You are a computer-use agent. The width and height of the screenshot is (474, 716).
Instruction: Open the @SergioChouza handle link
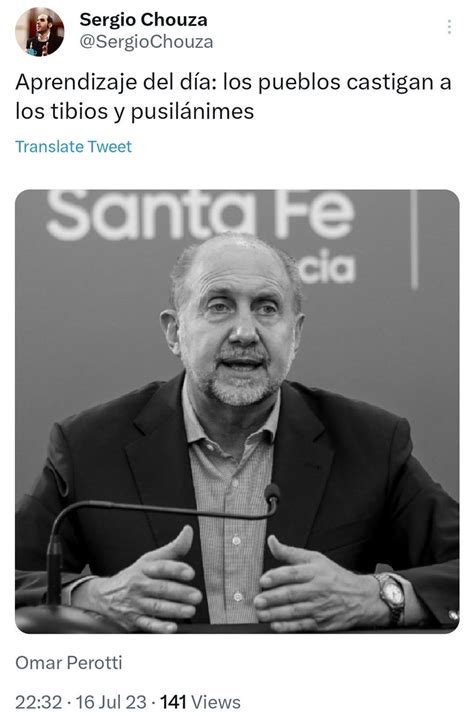(x=146, y=42)
